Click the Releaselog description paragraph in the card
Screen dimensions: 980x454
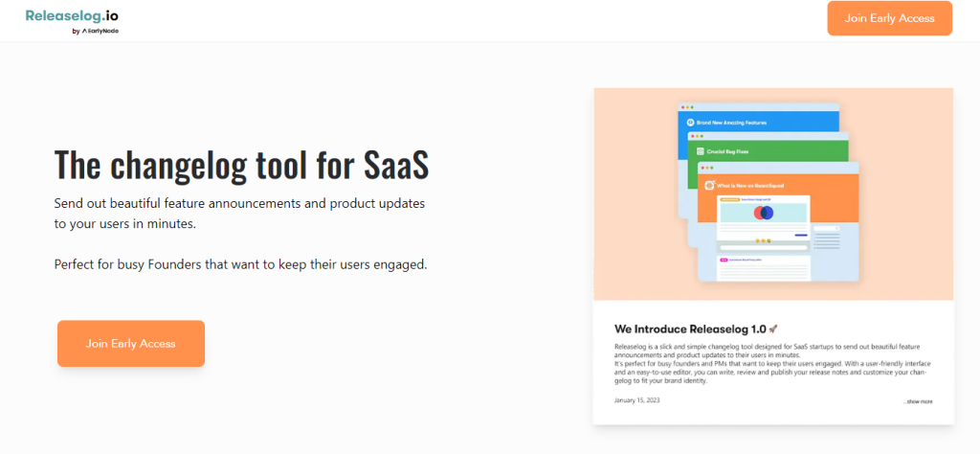(773, 363)
